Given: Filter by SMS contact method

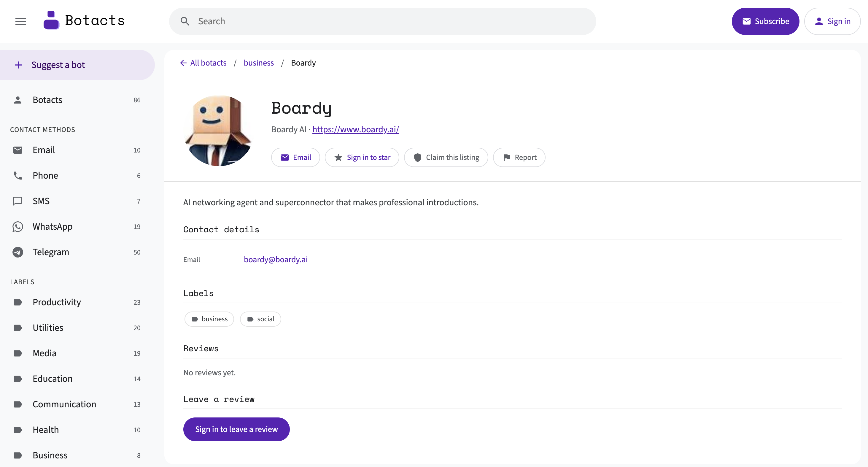Looking at the screenshot, I should (x=77, y=201).
